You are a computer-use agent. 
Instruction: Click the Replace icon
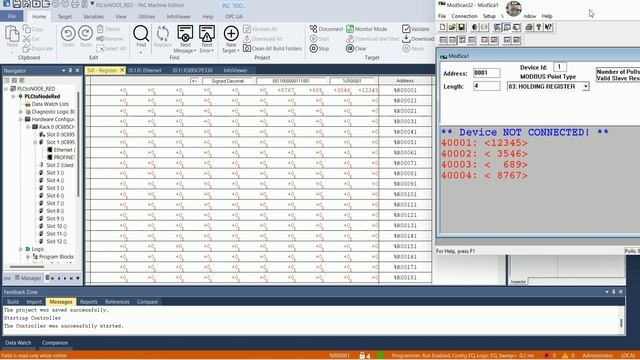(x=162, y=34)
